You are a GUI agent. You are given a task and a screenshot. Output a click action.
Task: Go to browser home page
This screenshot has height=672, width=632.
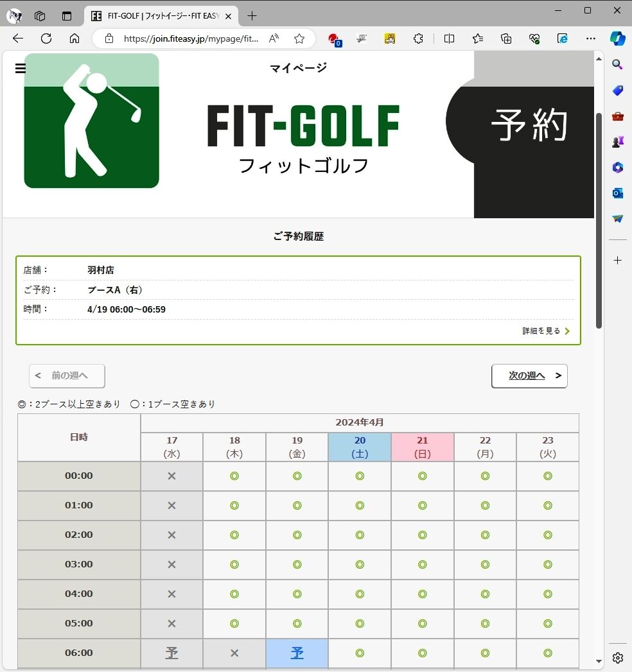pyautogui.click(x=75, y=39)
